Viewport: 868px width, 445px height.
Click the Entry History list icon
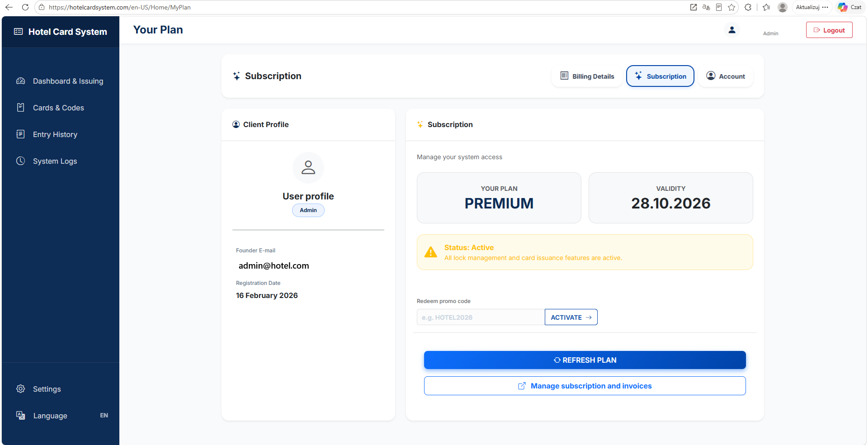click(20, 134)
